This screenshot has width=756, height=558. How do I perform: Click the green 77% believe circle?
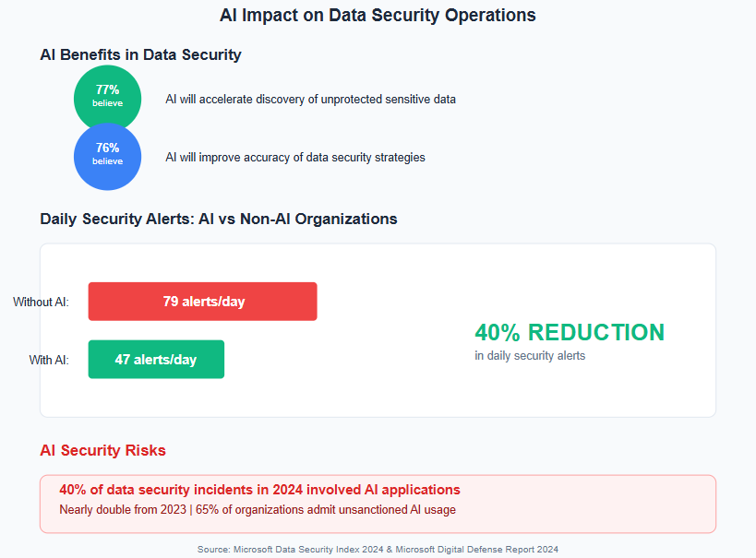click(x=107, y=99)
